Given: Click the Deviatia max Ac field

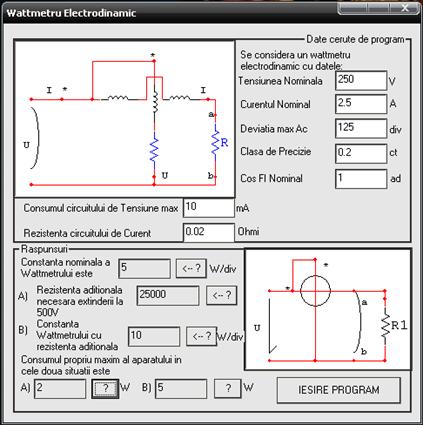Looking at the screenshot, I should point(361,128).
